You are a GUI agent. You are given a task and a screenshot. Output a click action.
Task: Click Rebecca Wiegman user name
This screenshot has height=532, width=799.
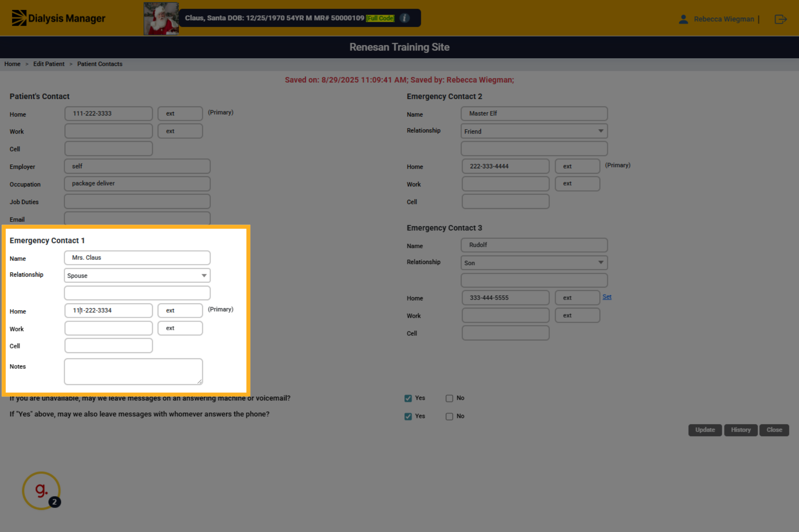click(x=724, y=19)
